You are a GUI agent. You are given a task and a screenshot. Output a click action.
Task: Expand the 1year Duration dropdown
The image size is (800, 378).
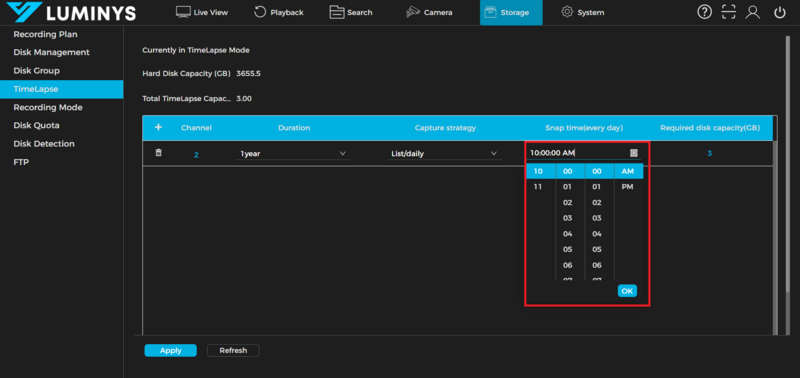[x=293, y=153]
